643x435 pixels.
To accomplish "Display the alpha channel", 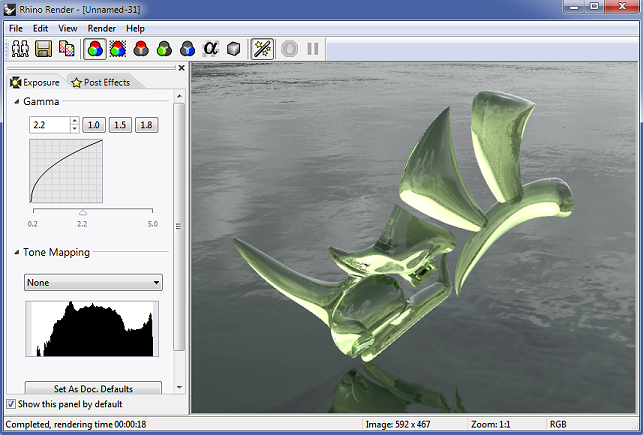I will 210,48.
